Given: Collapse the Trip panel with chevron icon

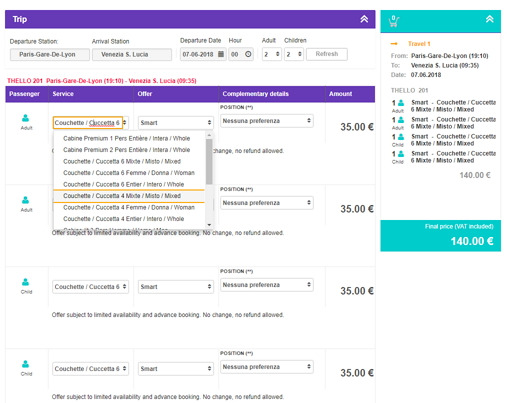Looking at the screenshot, I should [x=364, y=19].
